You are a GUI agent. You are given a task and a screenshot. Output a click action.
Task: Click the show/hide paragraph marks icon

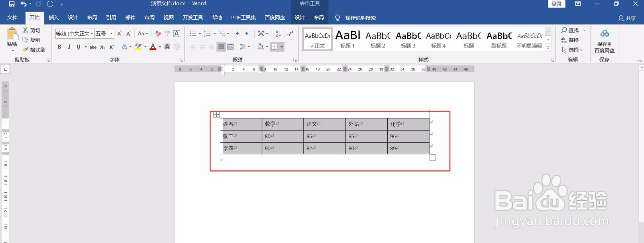(x=290, y=33)
